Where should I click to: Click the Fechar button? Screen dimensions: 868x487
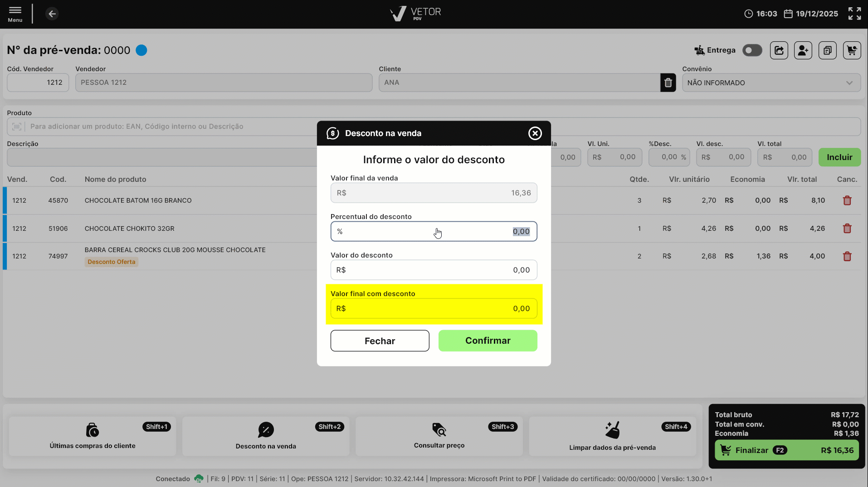[380, 341]
